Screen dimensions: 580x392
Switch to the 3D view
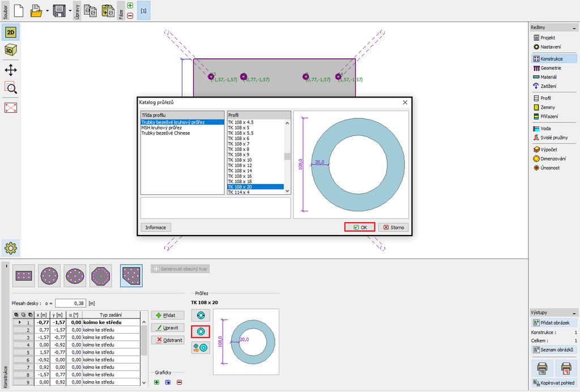(x=11, y=50)
